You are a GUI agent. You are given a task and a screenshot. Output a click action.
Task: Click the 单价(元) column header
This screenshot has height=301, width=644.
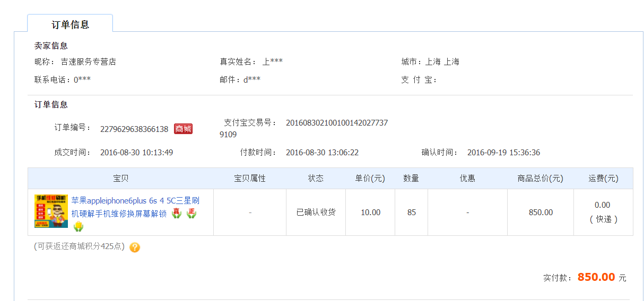tap(370, 179)
